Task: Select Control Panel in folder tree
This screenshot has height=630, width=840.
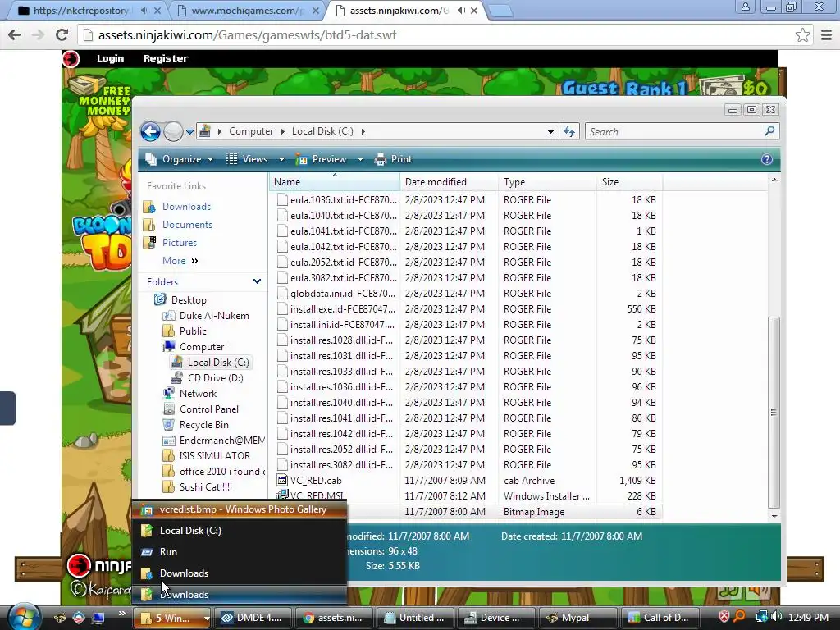Action: [209, 409]
